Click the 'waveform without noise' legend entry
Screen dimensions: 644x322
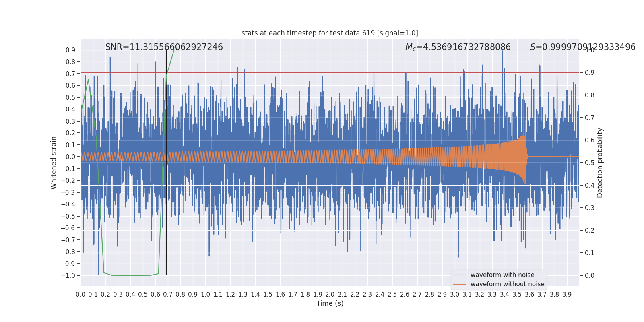pos(507,284)
